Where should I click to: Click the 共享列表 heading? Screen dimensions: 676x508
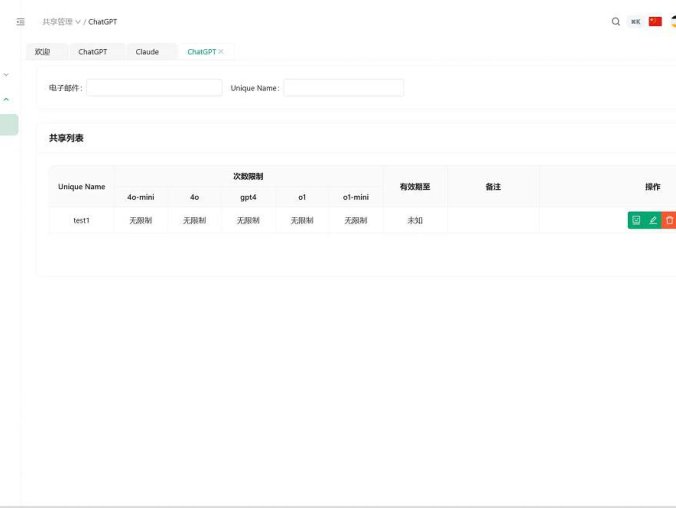(x=66, y=138)
